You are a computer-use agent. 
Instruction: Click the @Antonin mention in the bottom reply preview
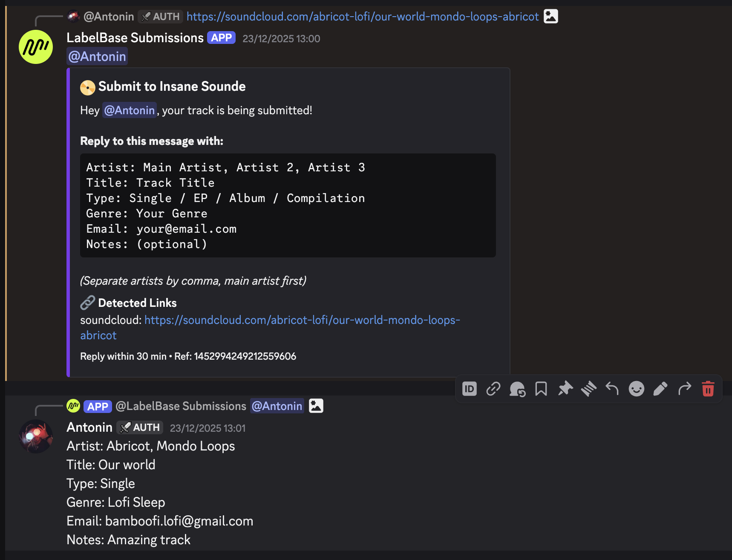tap(277, 406)
